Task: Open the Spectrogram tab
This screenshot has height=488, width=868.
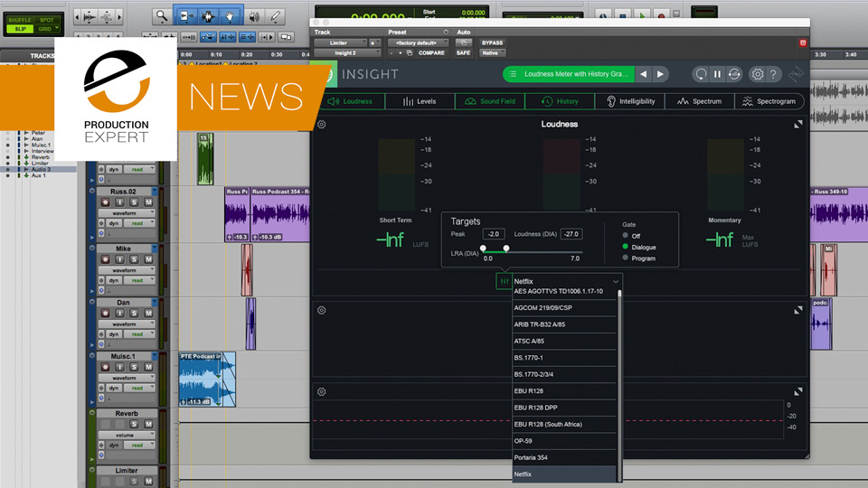Action: [x=769, y=101]
